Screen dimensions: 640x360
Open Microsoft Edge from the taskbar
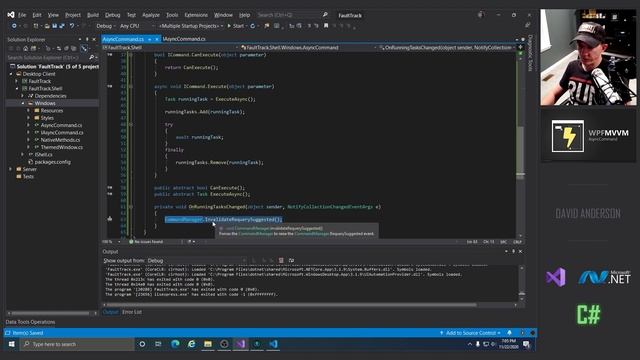tap(175, 344)
